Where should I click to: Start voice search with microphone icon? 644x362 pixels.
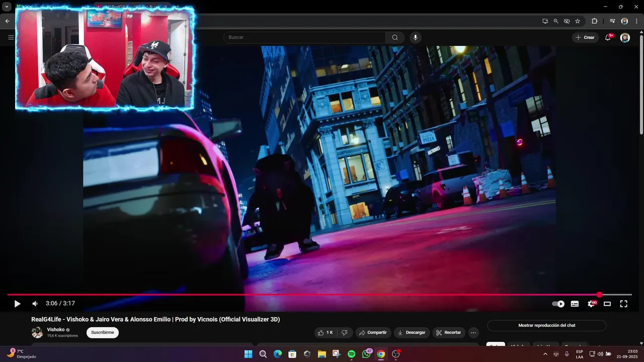click(x=416, y=37)
